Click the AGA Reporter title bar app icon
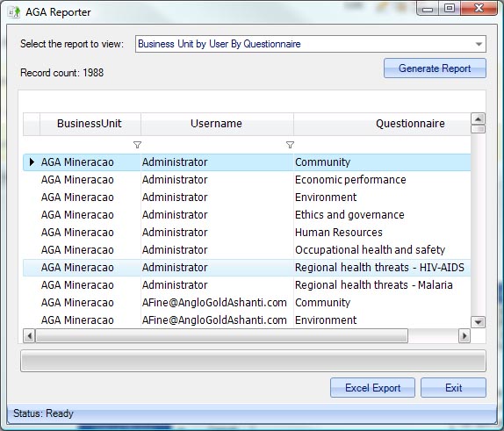Image resolution: width=504 pixels, height=431 pixels. pyautogui.click(x=14, y=12)
